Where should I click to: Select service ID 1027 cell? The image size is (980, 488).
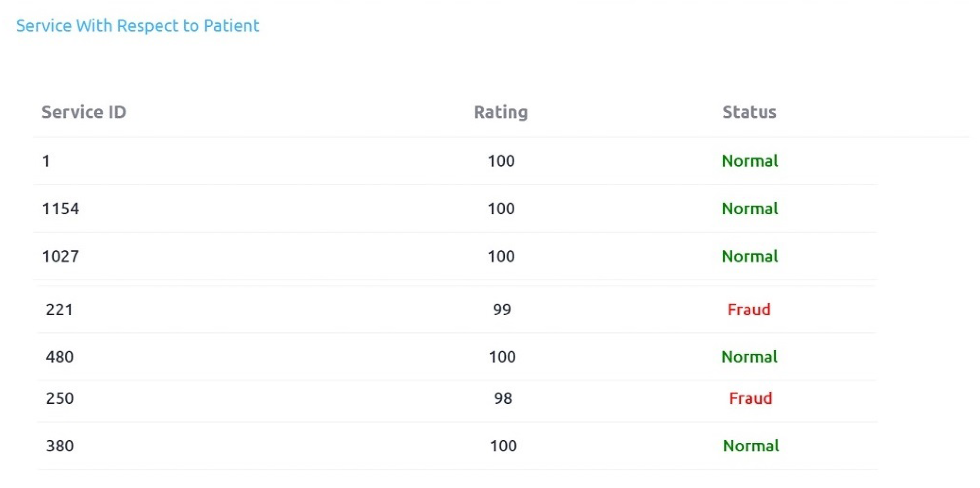click(x=61, y=256)
